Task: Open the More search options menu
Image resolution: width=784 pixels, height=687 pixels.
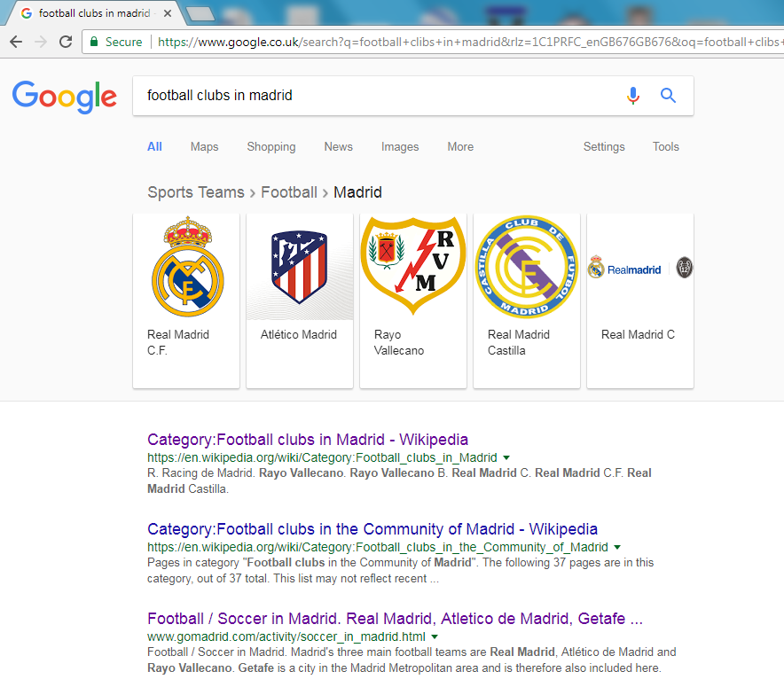Action: point(460,147)
